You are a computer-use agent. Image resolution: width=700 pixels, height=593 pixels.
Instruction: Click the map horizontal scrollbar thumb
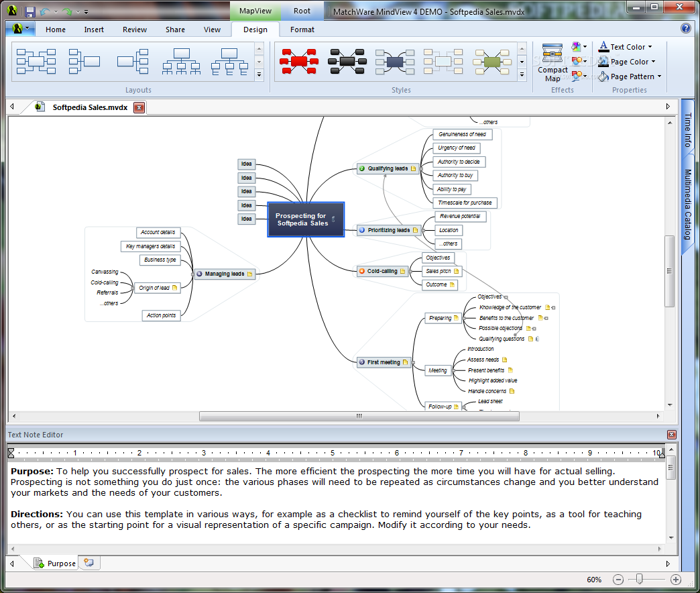(x=359, y=416)
